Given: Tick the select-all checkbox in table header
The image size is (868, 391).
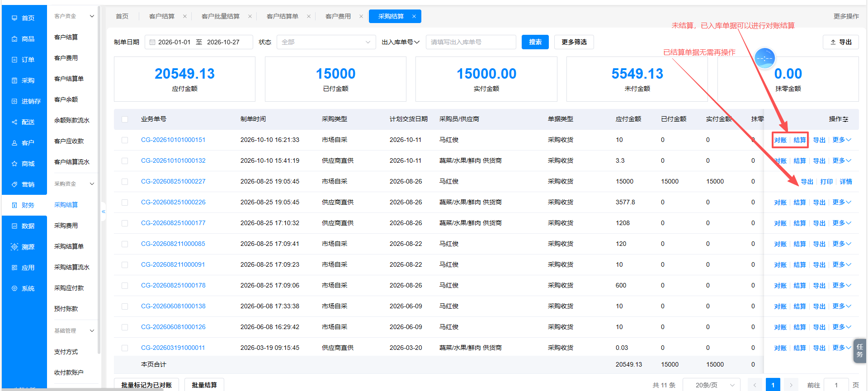Looking at the screenshot, I should (x=125, y=119).
